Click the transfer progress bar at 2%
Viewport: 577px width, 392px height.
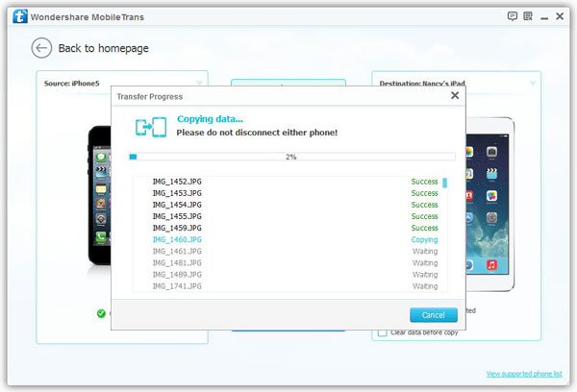click(x=291, y=157)
